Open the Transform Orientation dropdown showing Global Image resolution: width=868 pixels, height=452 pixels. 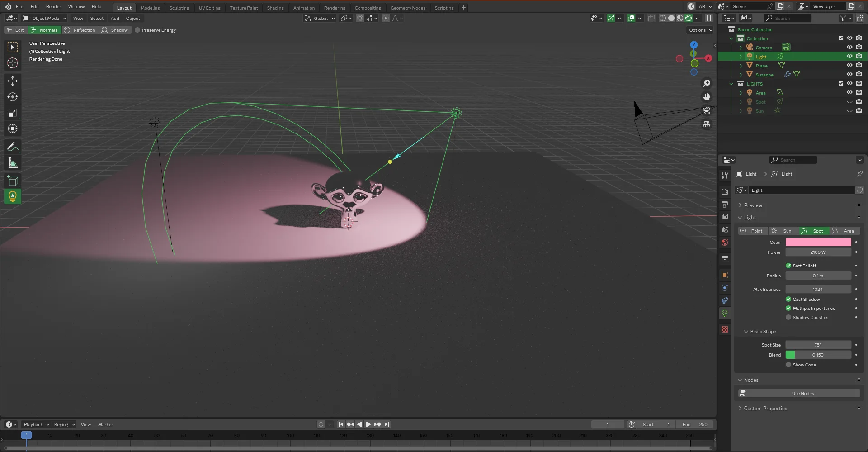coord(320,18)
